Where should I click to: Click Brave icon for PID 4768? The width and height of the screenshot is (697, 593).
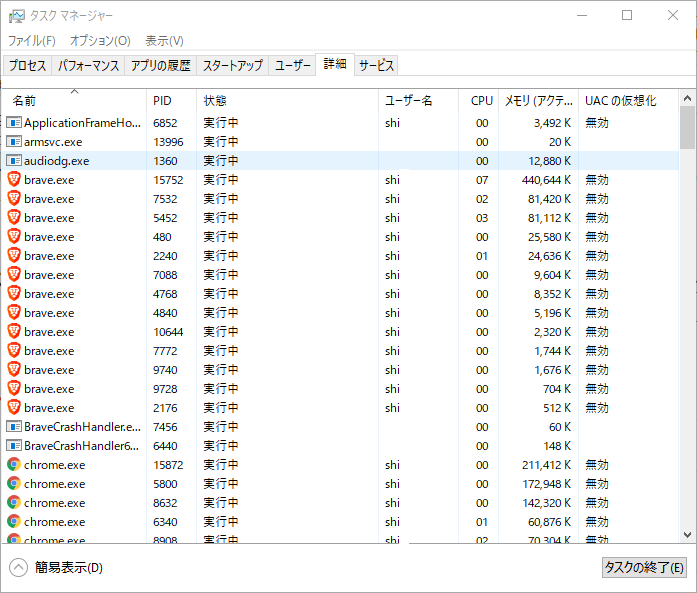14,293
